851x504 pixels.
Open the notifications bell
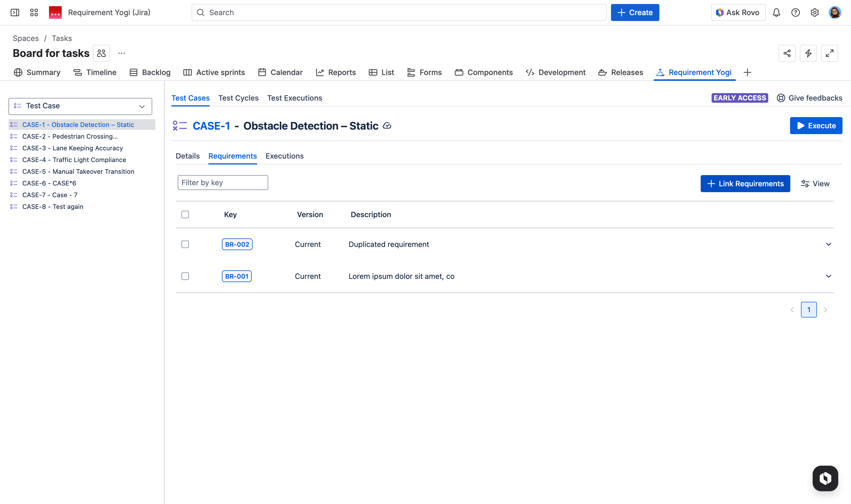tap(776, 13)
